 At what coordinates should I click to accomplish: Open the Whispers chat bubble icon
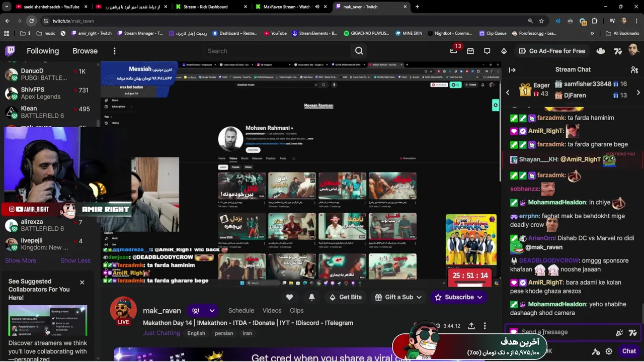coord(487,51)
